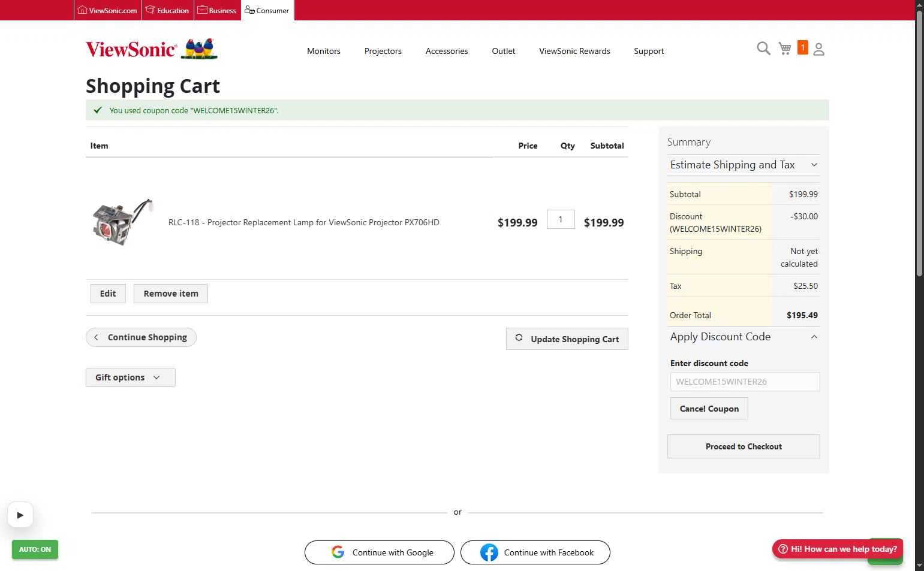Image resolution: width=924 pixels, height=571 pixels.
Task: Select the Consumer tab
Action: pos(267,10)
